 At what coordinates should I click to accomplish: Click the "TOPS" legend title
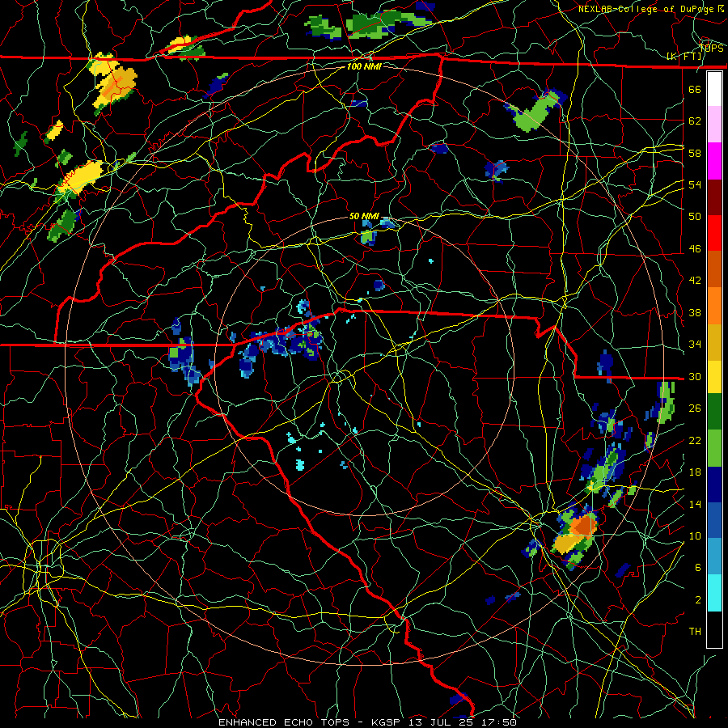[712, 49]
